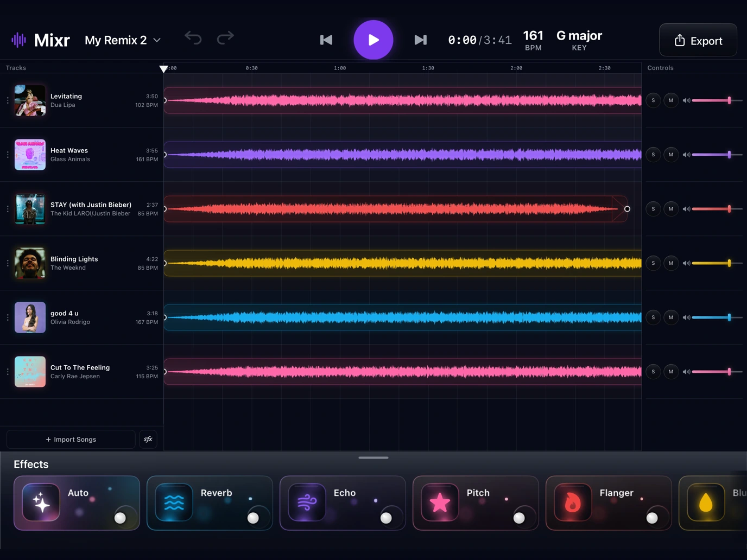Image resolution: width=747 pixels, height=560 pixels.
Task: Click the STAY volume speaker icon
Action: [x=686, y=209]
